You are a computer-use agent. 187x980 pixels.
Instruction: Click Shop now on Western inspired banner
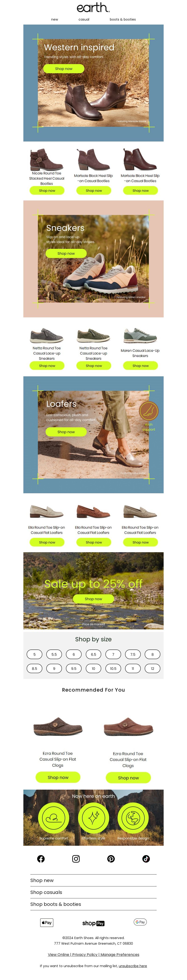click(x=64, y=69)
